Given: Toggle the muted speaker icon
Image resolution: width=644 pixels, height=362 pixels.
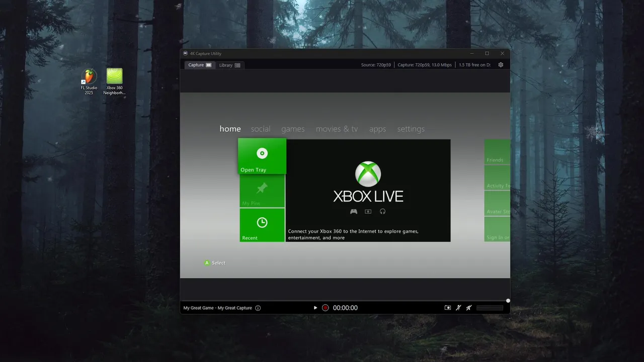Looking at the screenshot, I should click(x=469, y=308).
